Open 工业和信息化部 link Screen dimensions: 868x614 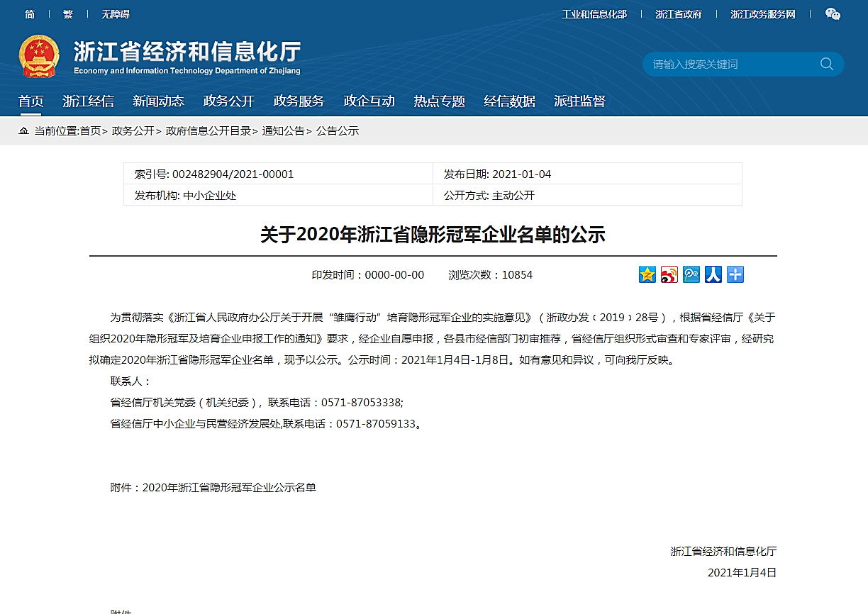click(594, 14)
